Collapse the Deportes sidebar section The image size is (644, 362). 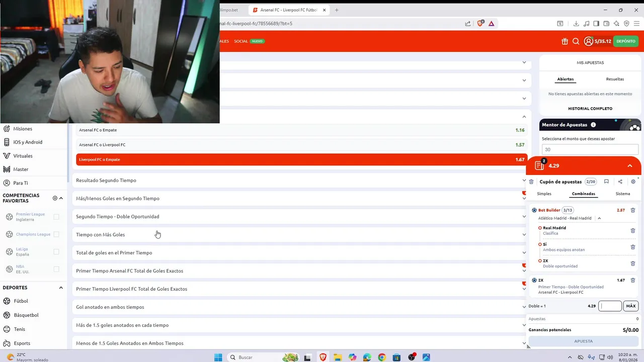61,288
